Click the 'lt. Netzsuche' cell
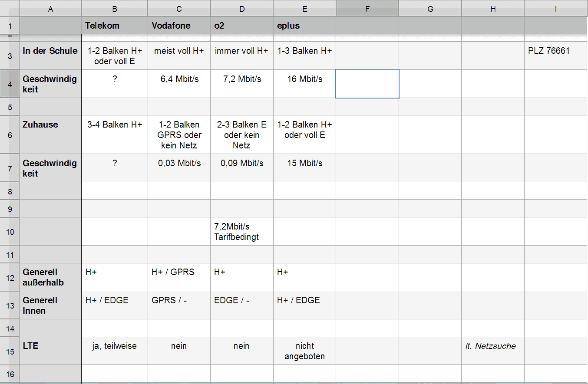This screenshot has width=588, height=384. (493, 351)
